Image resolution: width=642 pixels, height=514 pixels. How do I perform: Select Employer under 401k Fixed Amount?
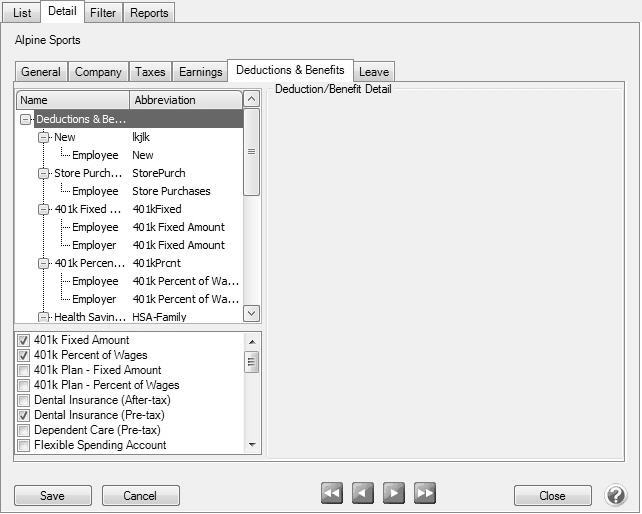click(94, 245)
